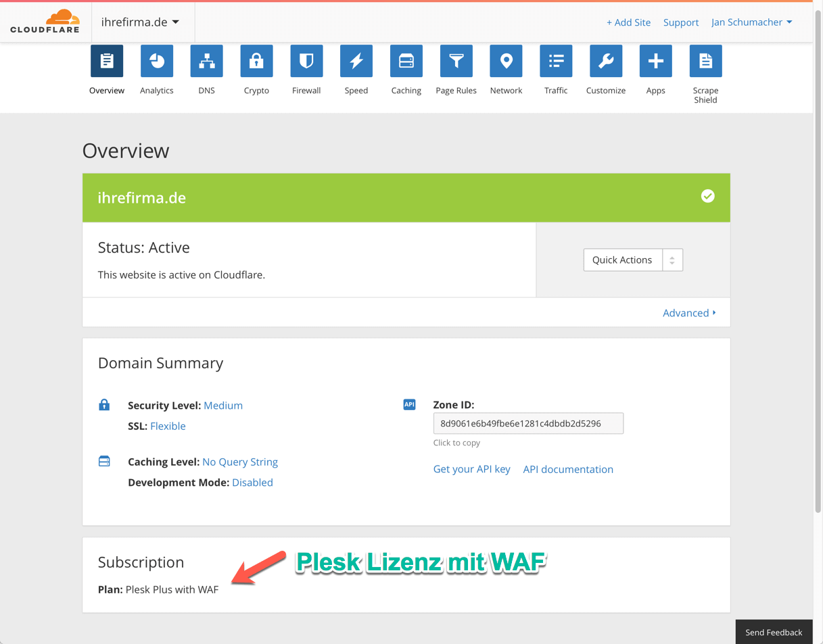Open the Analytics pie chart icon
The height and width of the screenshot is (644, 823).
(x=156, y=61)
